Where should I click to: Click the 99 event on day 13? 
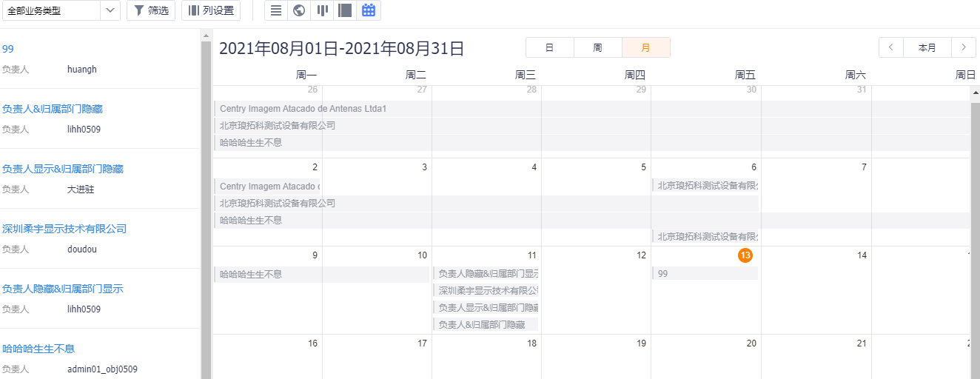(705, 273)
